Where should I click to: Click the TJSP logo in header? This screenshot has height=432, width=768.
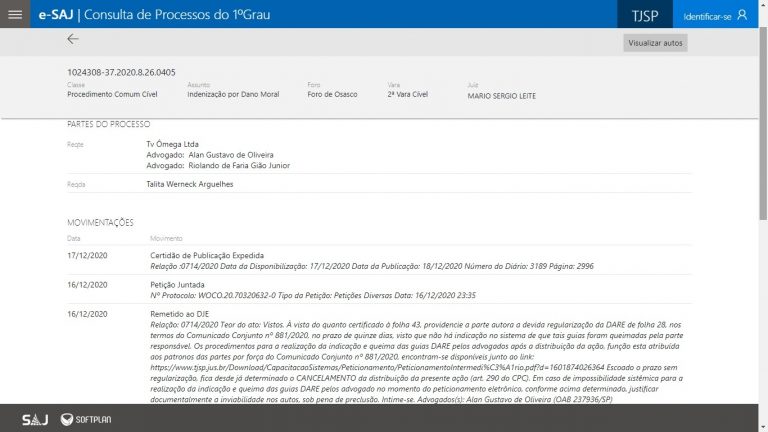[x=645, y=15]
